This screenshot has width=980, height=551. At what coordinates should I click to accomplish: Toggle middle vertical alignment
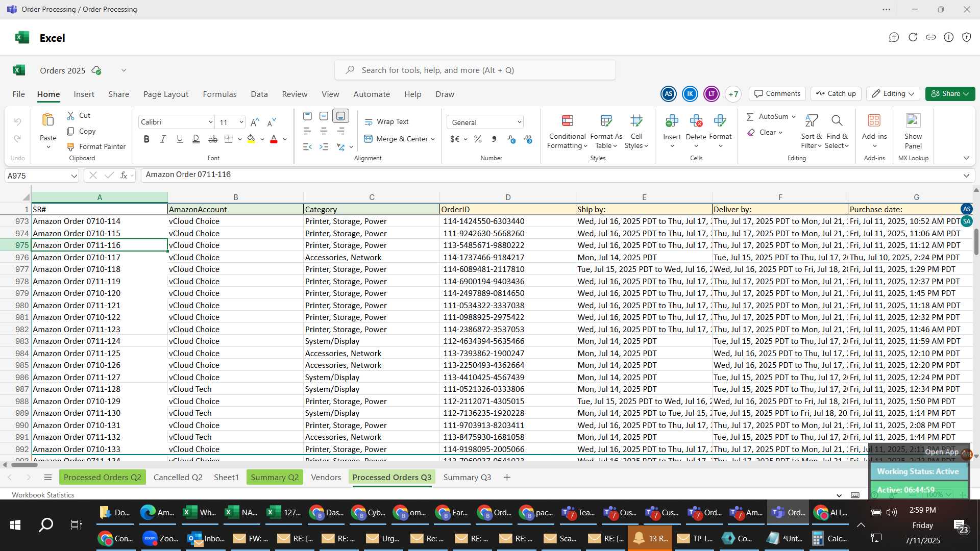point(324,116)
